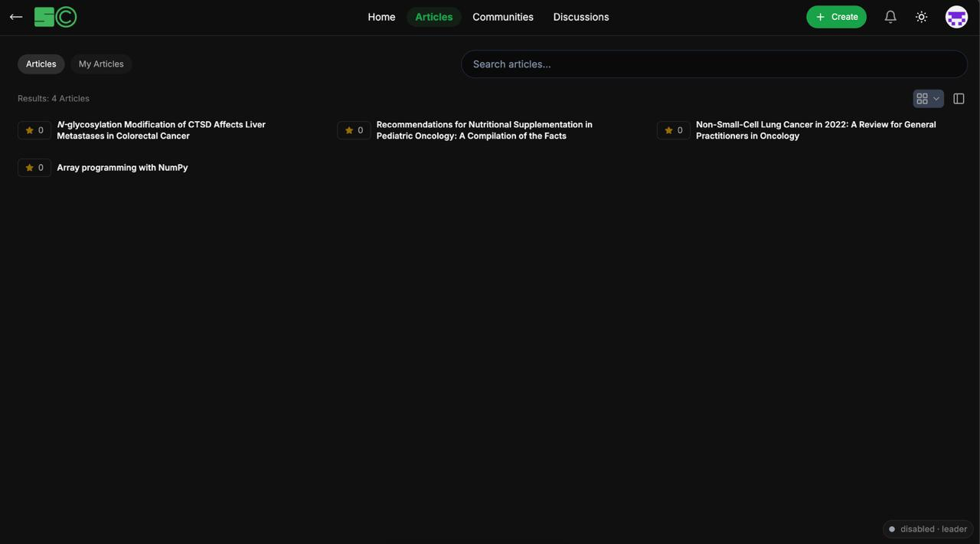Star the N-glycosylation CTSD article
Screen dimensions: 980x544
click(x=34, y=130)
